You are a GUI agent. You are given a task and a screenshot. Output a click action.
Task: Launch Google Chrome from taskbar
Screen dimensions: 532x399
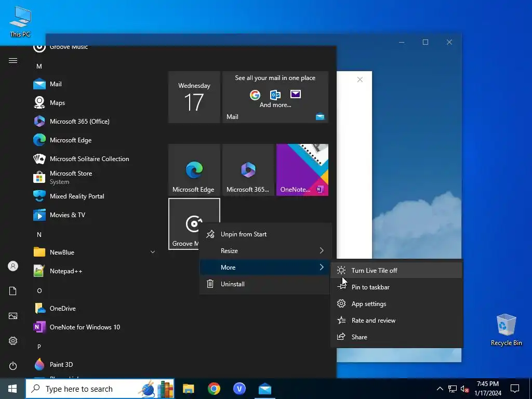click(x=214, y=389)
